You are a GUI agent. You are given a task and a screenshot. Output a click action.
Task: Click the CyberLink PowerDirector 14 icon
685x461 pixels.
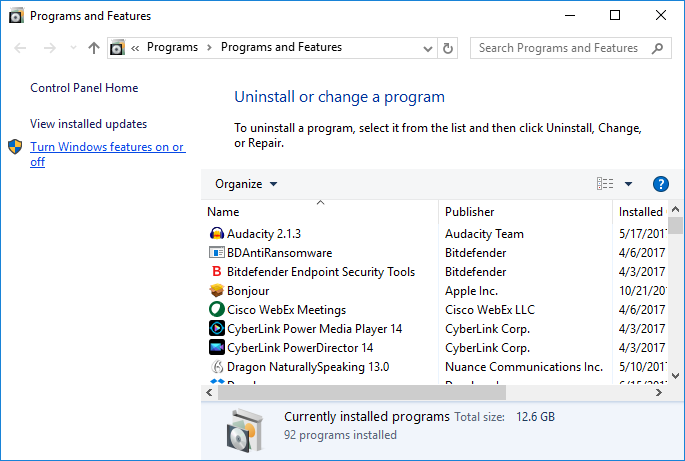pos(217,347)
